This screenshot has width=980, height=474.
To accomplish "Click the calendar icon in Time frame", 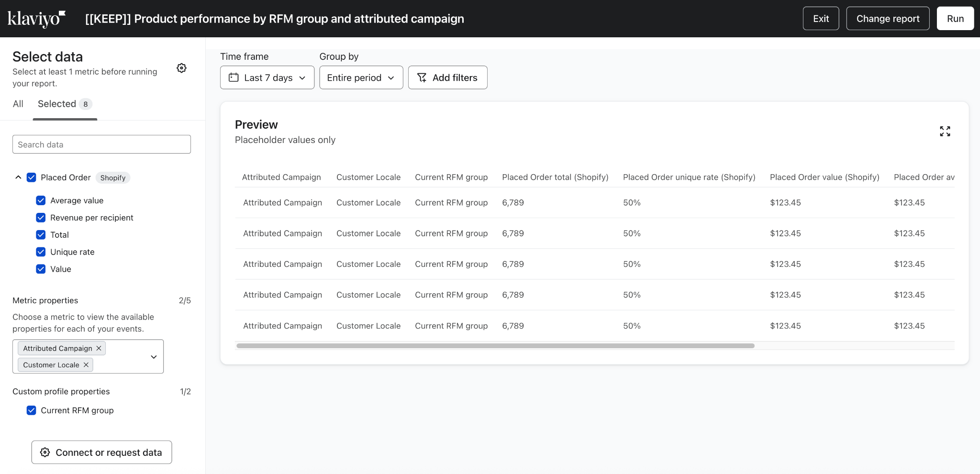I will point(234,77).
